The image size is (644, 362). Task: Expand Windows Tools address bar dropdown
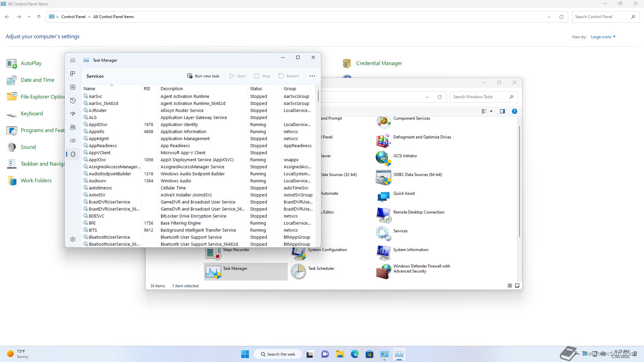(x=427, y=97)
